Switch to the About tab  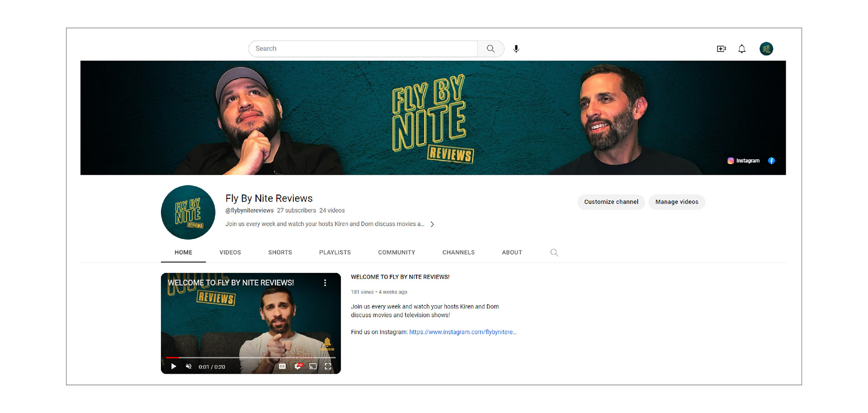512,253
